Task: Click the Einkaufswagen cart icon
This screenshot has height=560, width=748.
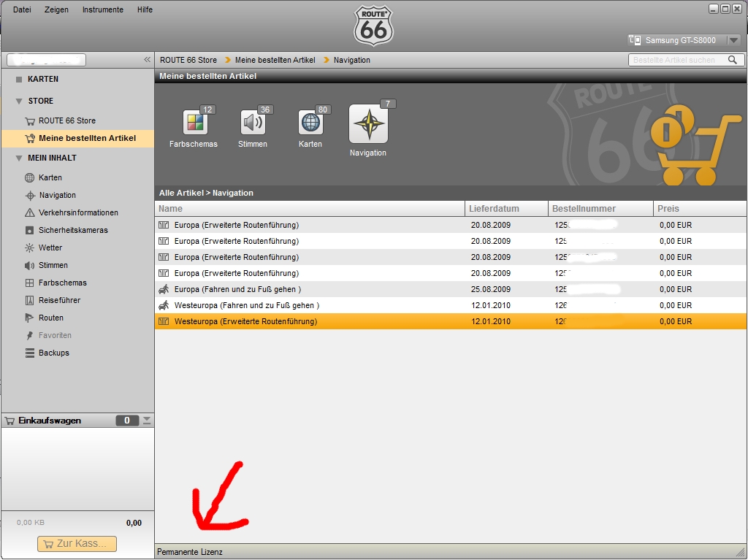Action: click(x=9, y=421)
